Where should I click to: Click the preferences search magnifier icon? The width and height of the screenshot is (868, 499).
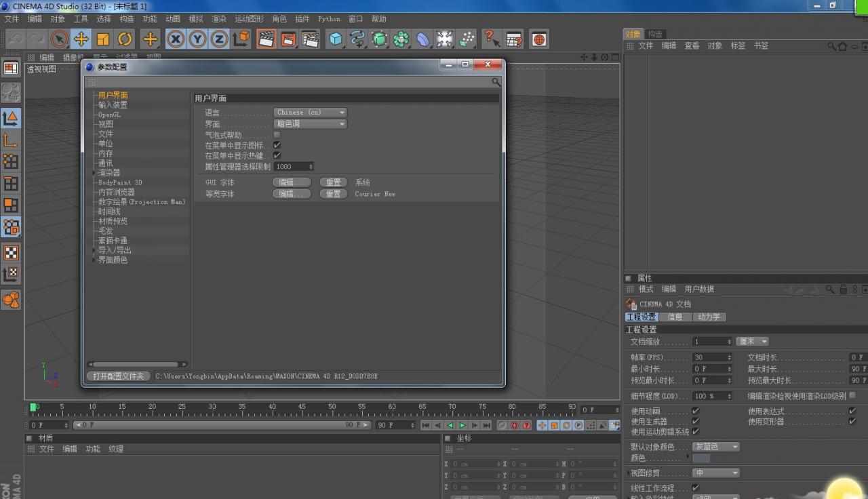coord(496,82)
